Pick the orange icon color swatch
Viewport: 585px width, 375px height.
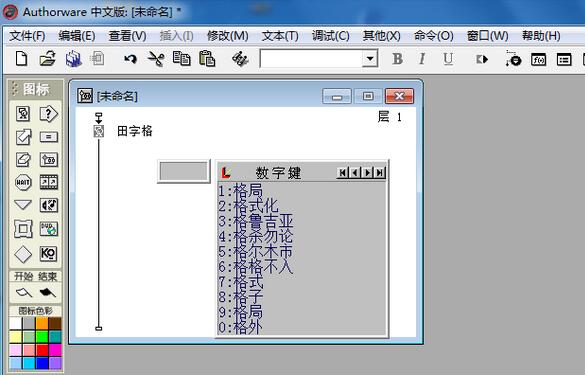(x=42, y=323)
